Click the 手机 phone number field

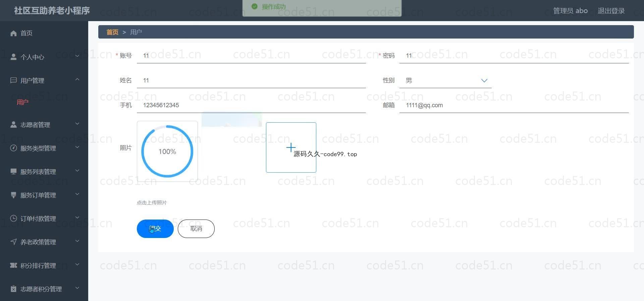[251, 105]
